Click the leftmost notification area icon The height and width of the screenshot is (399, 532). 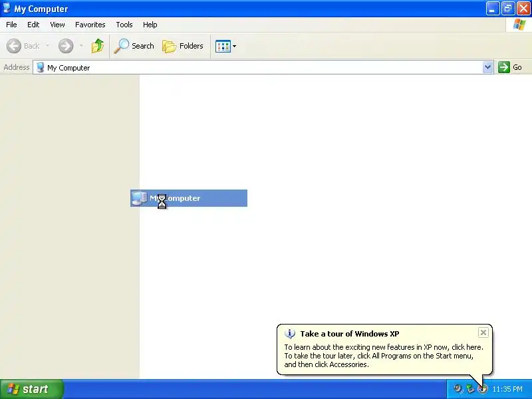(x=458, y=388)
